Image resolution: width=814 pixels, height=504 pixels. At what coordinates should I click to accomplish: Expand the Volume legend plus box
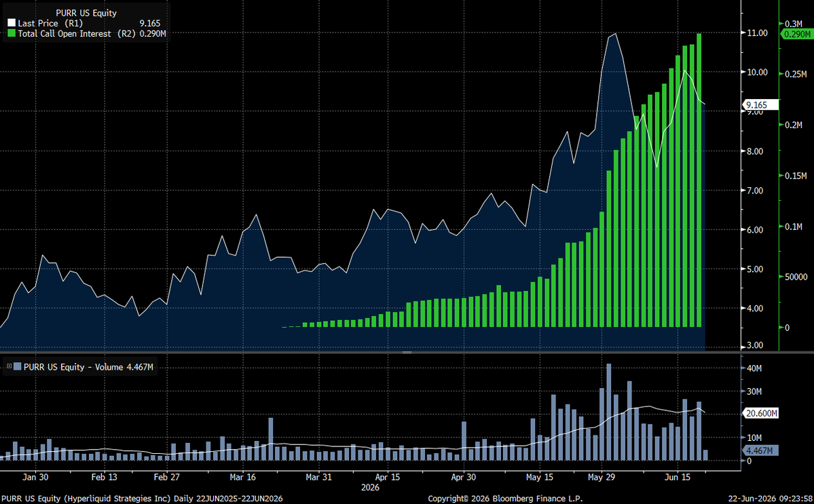point(9,366)
